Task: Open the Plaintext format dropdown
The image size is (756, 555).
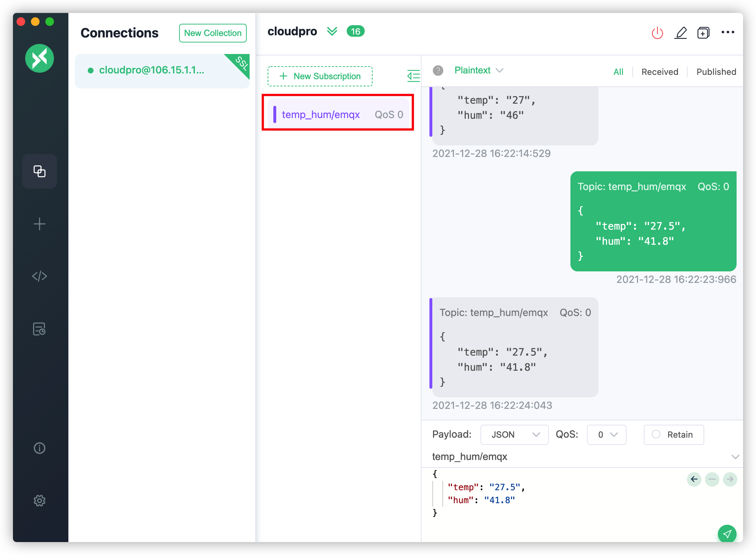Action: [479, 71]
